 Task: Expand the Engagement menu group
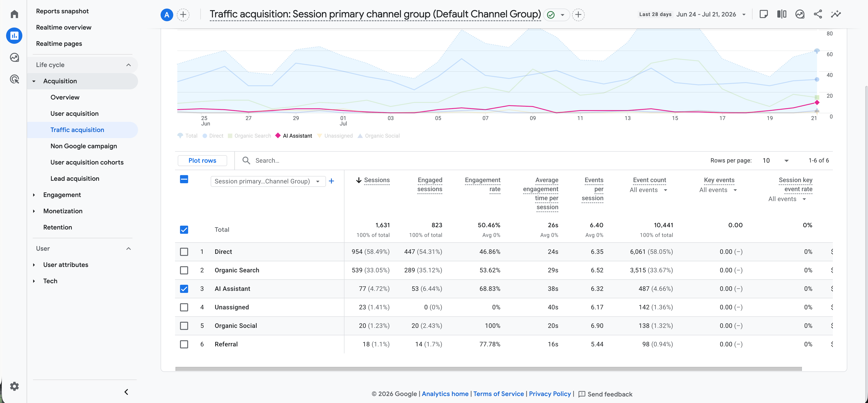pyautogui.click(x=34, y=195)
